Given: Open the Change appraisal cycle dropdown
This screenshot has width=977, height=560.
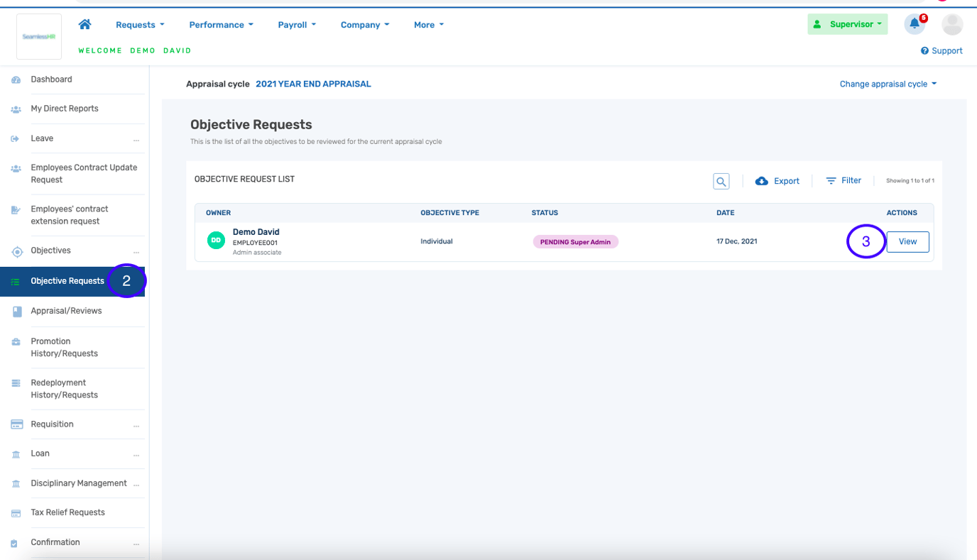Looking at the screenshot, I should (888, 84).
